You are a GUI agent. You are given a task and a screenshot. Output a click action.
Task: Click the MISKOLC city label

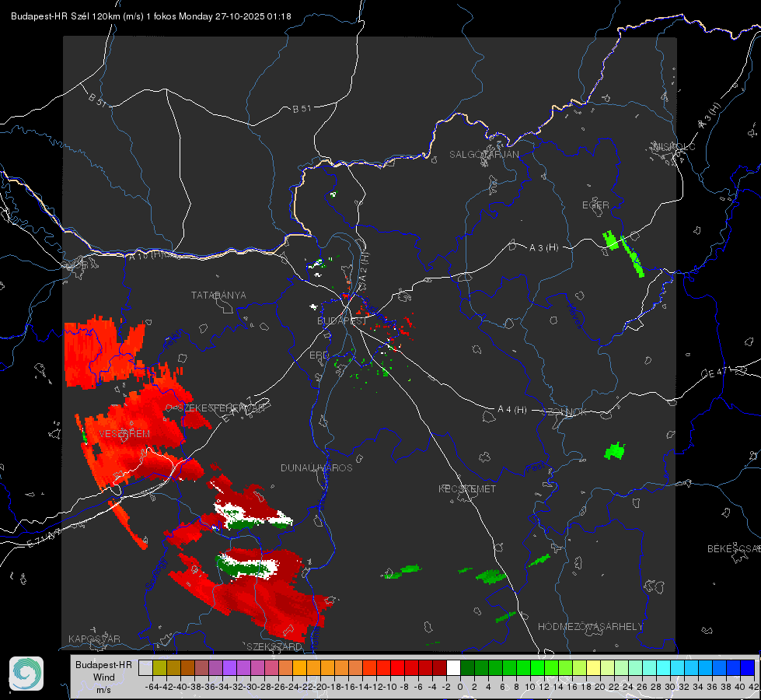[x=674, y=147]
